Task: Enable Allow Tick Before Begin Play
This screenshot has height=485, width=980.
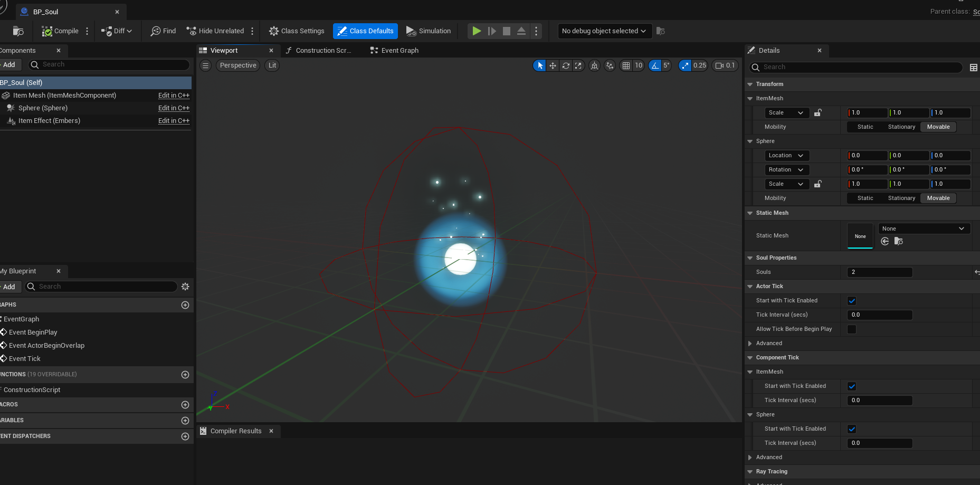Action: [852, 329]
